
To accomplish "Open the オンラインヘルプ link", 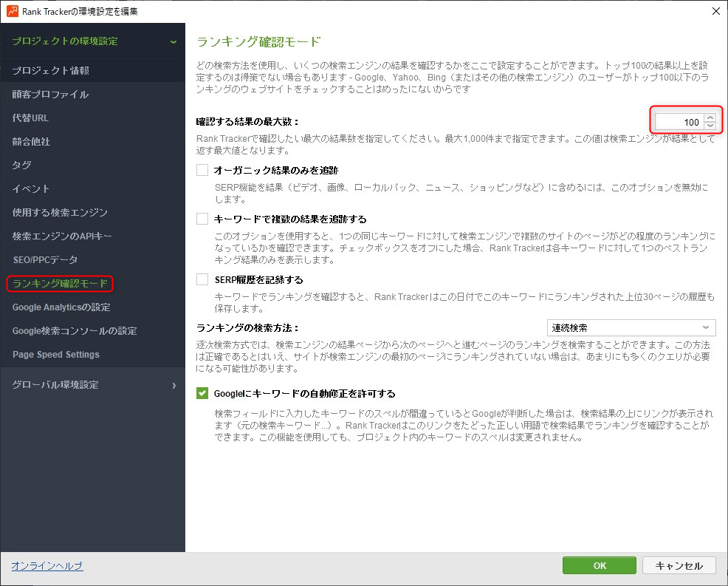I will click(47, 566).
